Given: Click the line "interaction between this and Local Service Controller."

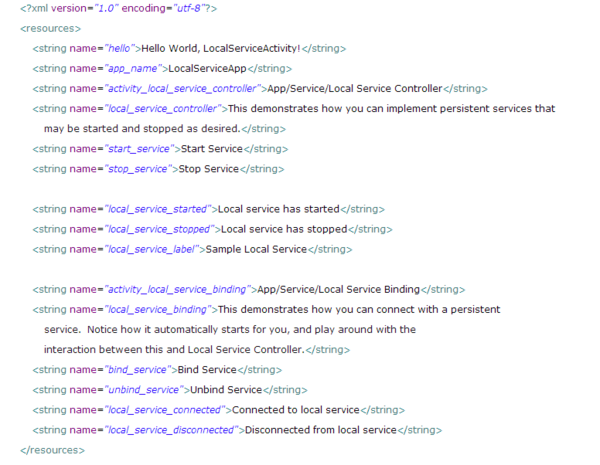Looking at the screenshot, I should (x=174, y=349).
